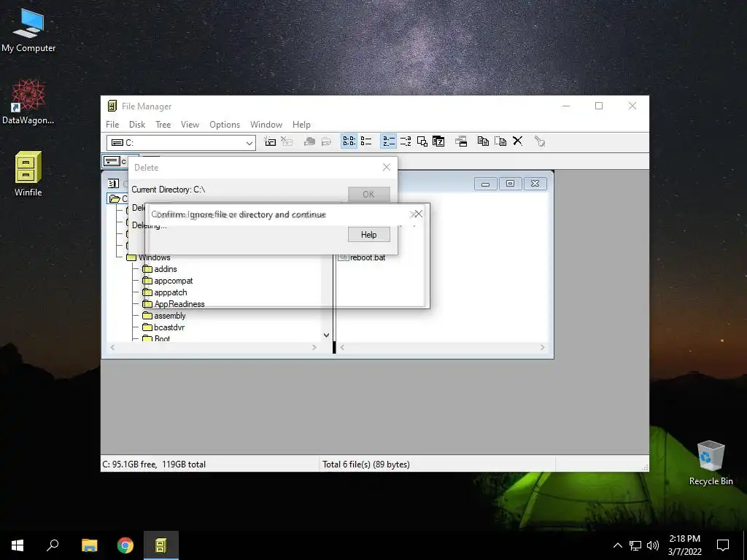Image resolution: width=747 pixels, height=560 pixels.
Task: Click the Copy files toolbar icon
Action: [483, 141]
